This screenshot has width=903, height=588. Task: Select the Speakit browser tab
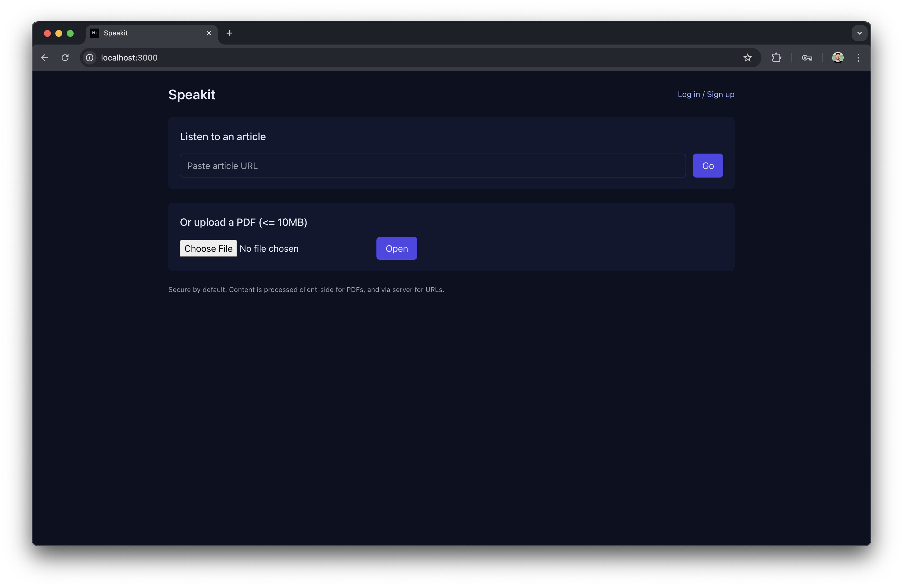[x=152, y=33]
